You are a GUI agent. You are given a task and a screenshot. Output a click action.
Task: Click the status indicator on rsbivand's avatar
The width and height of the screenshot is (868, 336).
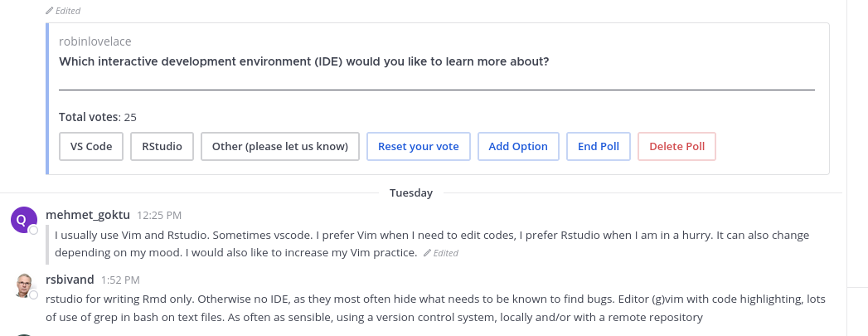tap(33, 295)
